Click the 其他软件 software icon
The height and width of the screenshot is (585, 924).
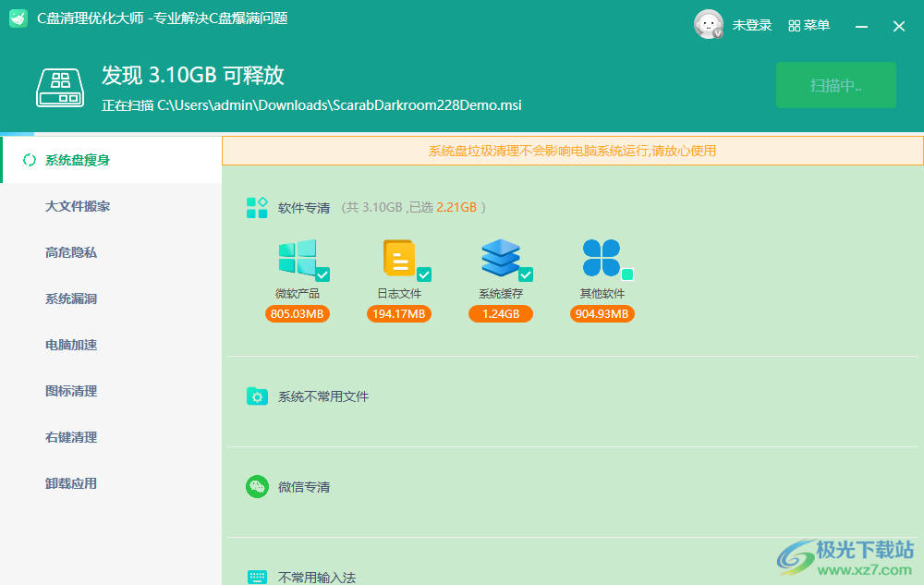pyautogui.click(x=602, y=259)
